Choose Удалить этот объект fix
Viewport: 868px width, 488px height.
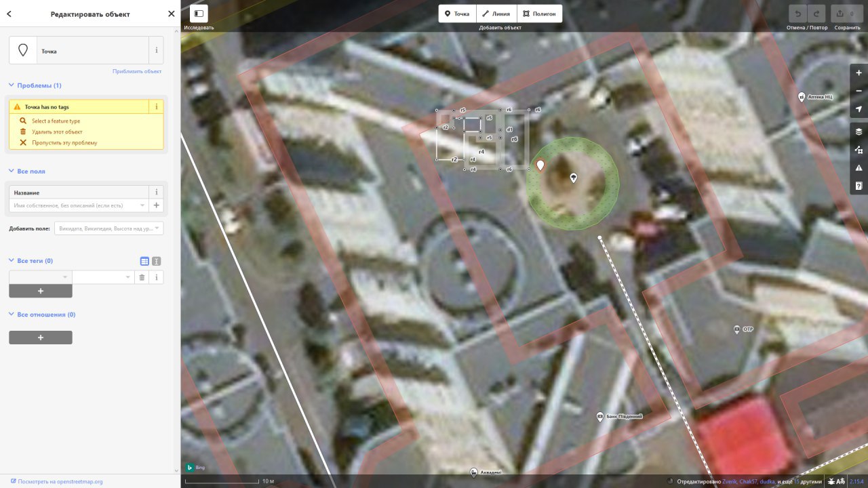[x=57, y=131]
